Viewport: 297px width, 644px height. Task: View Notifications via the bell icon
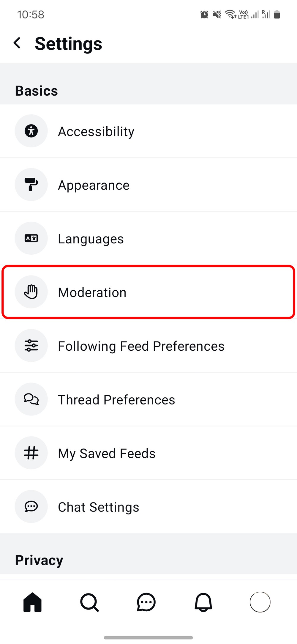(203, 602)
